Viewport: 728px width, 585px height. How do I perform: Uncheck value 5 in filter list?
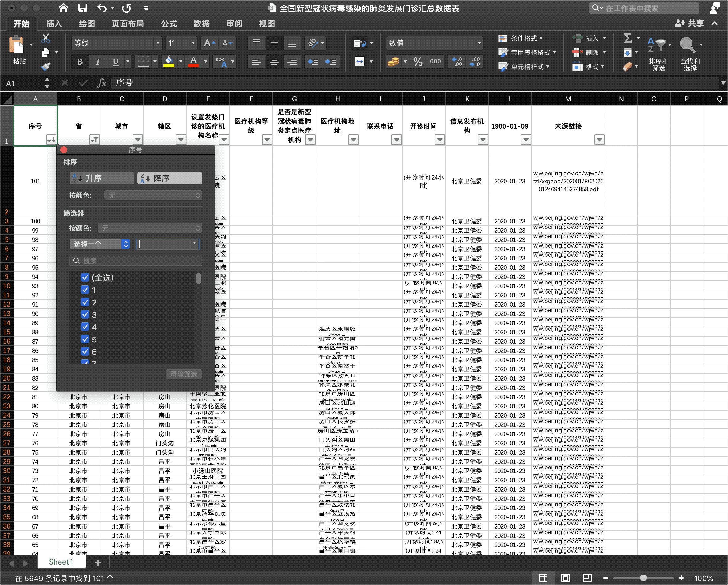85,339
